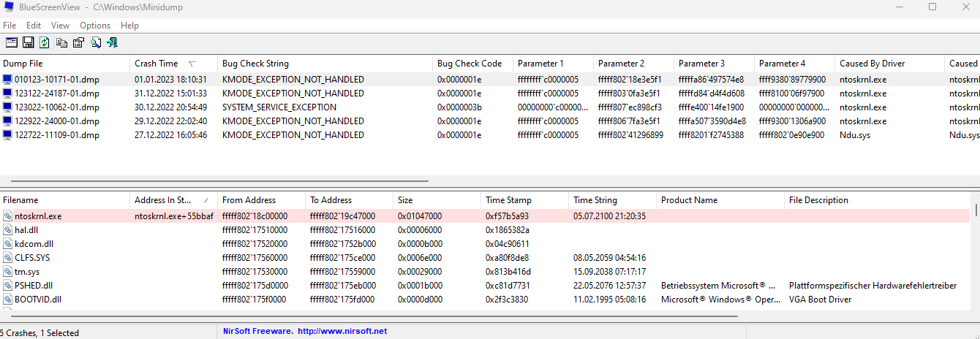The height and width of the screenshot is (339, 980).
Task: Sort by Bug Check Code column header
Action: click(x=473, y=64)
